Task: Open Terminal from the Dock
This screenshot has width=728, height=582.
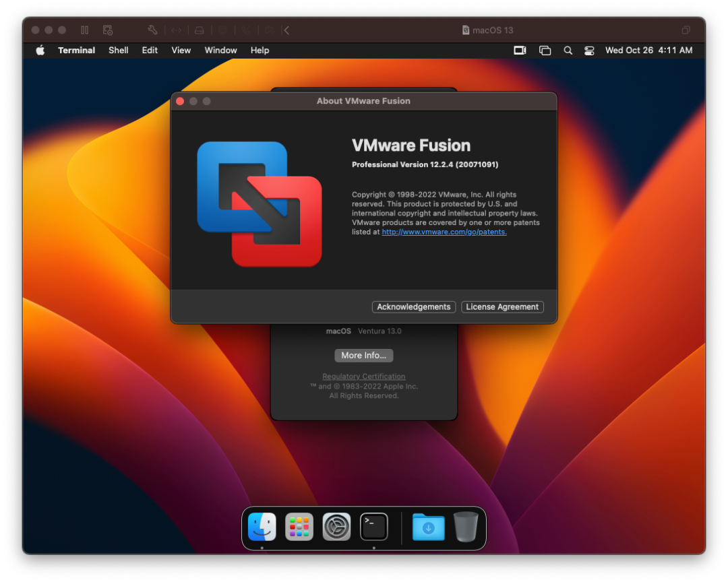Action: pyautogui.click(x=373, y=527)
